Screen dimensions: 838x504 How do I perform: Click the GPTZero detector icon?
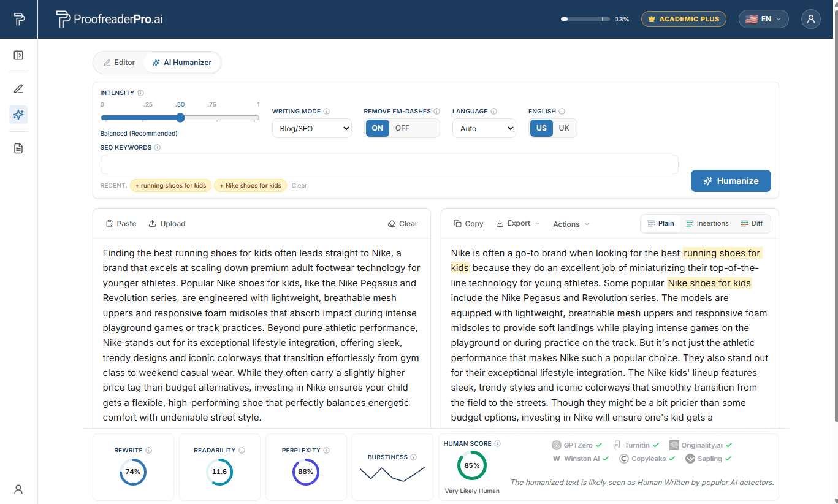[x=557, y=445]
